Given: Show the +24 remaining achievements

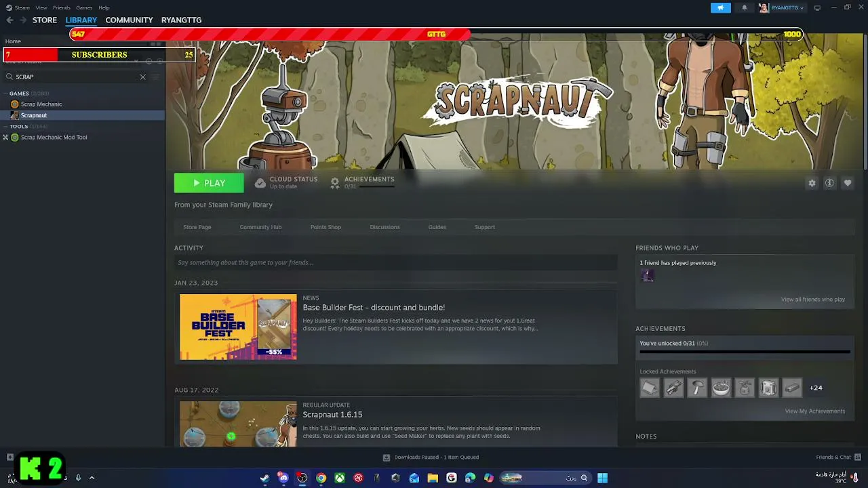Looking at the screenshot, I should point(816,388).
